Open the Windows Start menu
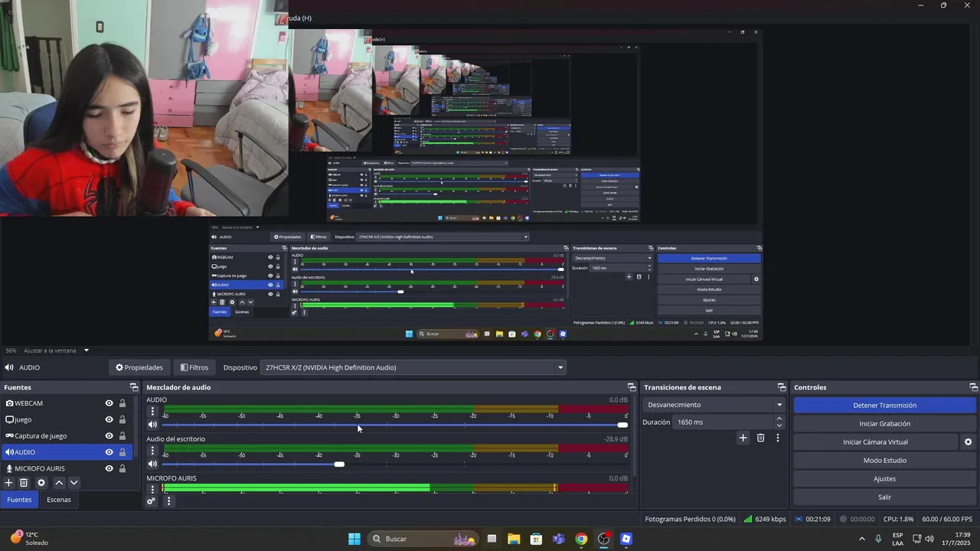Image resolution: width=980 pixels, height=551 pixels. pos(354,539)
